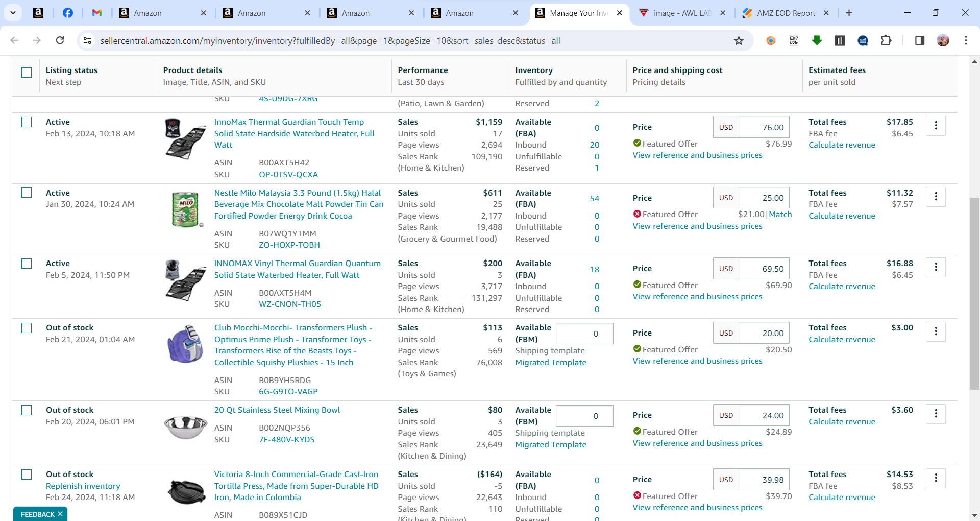
Task: Open the pinned Facebook tab
Action: [x=67, y=13]
